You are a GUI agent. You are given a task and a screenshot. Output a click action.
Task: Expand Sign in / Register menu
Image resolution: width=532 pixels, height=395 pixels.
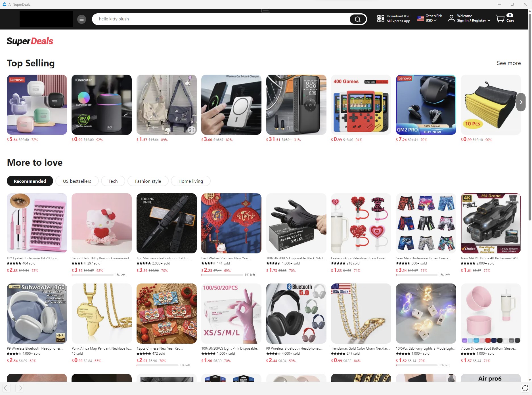[474, 20]
